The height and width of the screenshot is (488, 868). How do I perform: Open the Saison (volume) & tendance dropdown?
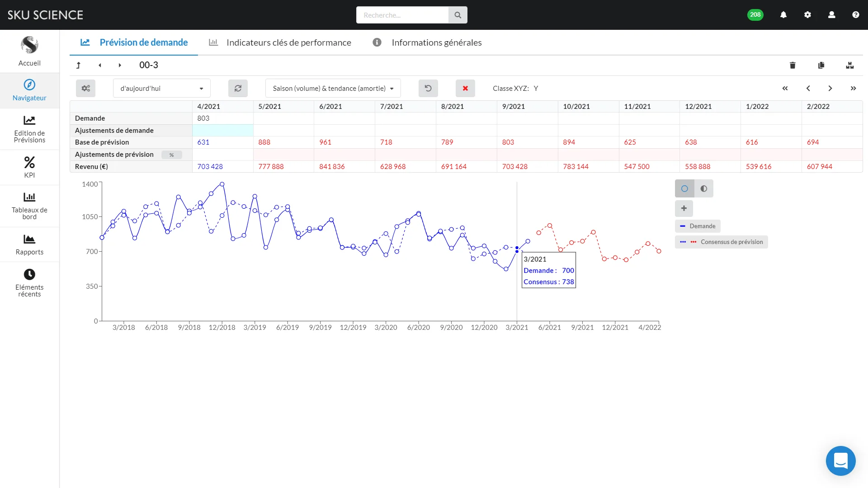point(333,89)
